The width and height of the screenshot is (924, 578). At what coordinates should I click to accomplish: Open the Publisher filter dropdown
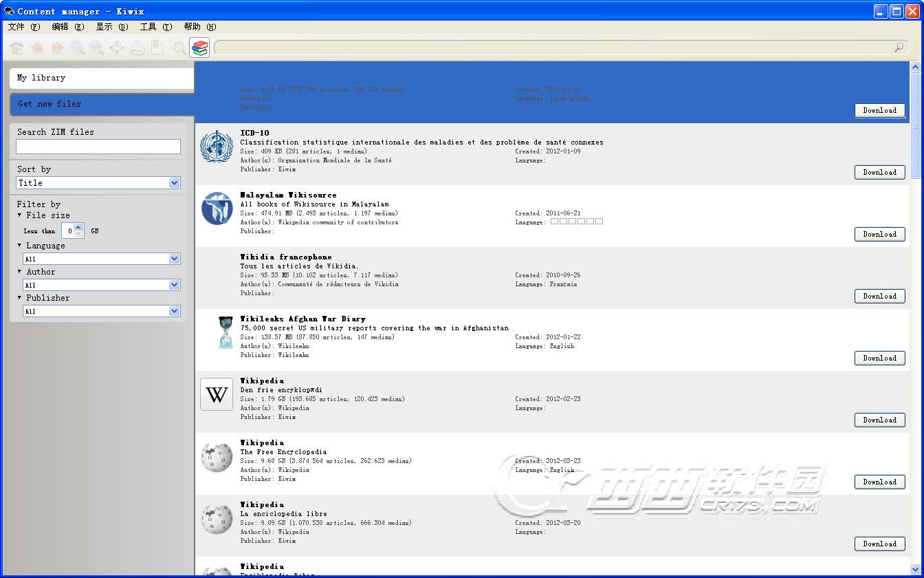(102, 311)
